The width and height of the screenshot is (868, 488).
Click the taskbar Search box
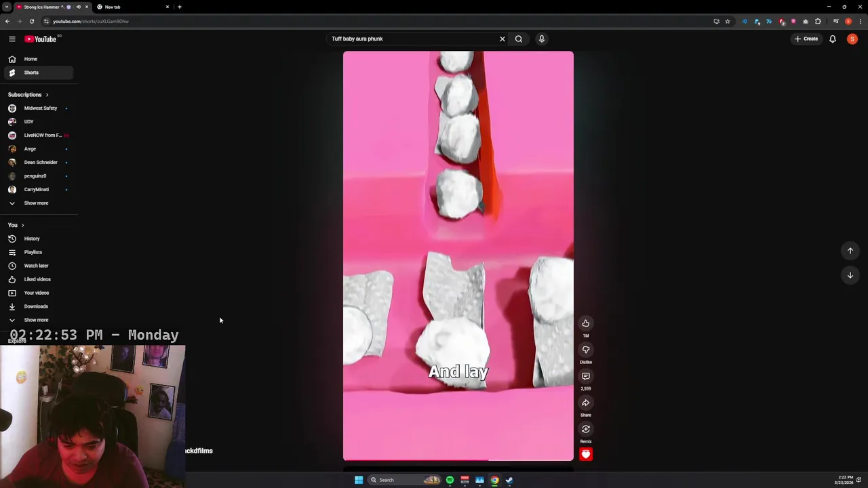coord(405,480)
